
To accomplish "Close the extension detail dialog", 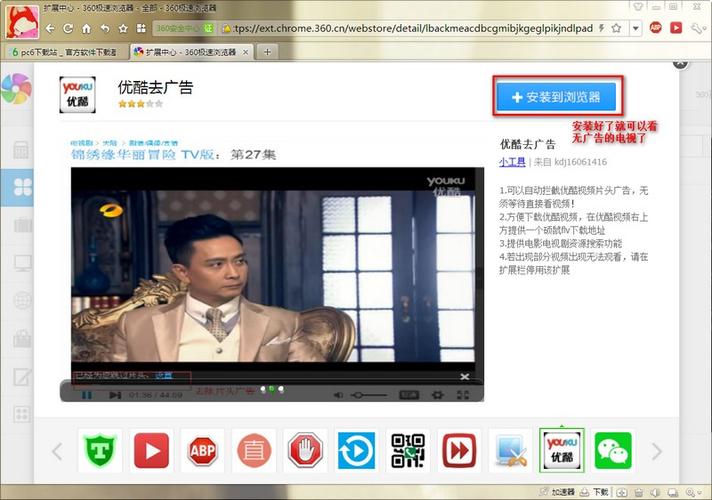I will [680, 64].
